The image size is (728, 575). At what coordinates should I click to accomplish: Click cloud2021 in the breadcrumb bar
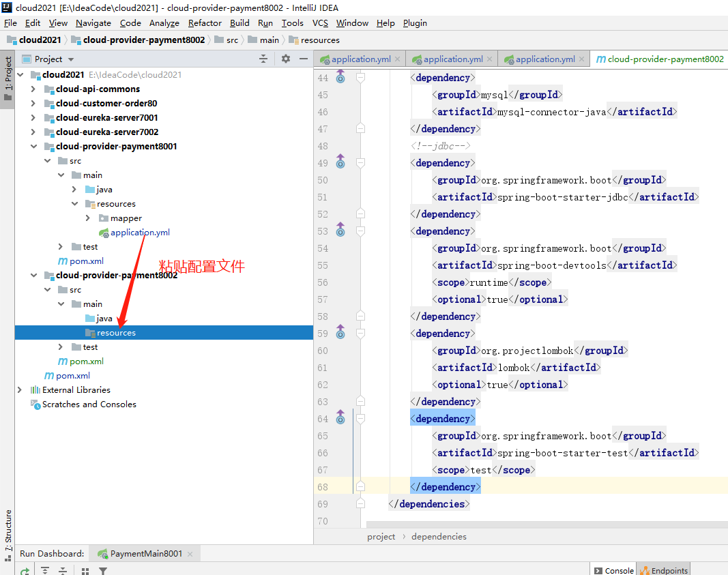pyautogui.click(x=35, y=40)
